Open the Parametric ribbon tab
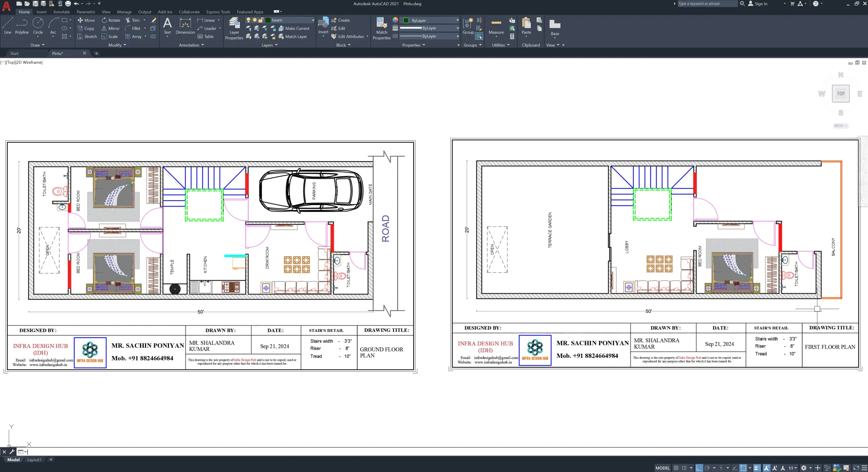The height and width of the screenshot is (472, 868). click(86, 12)
